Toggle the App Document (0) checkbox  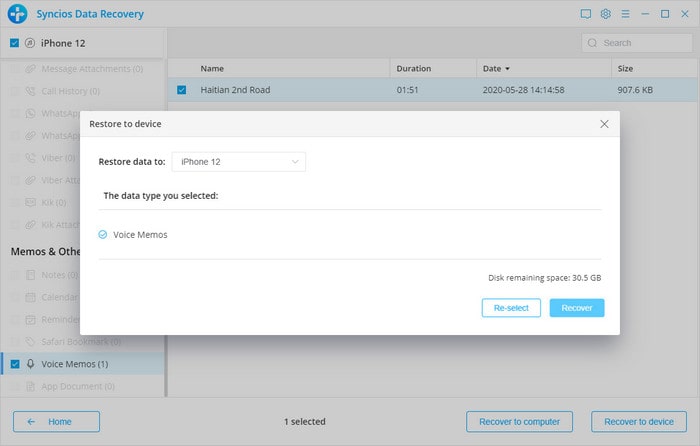[15, 386]
